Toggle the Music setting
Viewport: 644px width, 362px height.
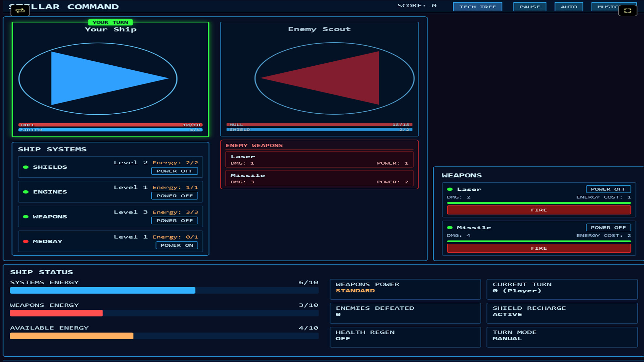(608, 7)
